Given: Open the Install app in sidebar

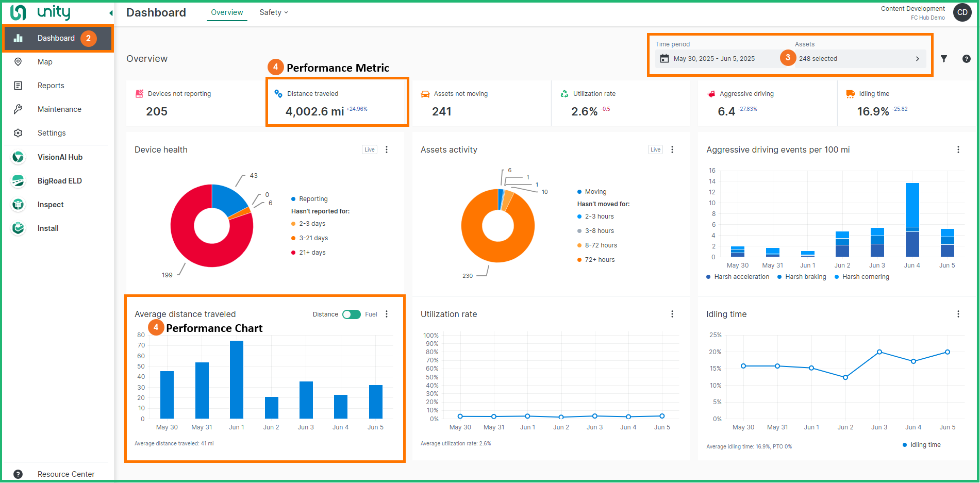Looking at the screenshot, I should tap(48, 228).
